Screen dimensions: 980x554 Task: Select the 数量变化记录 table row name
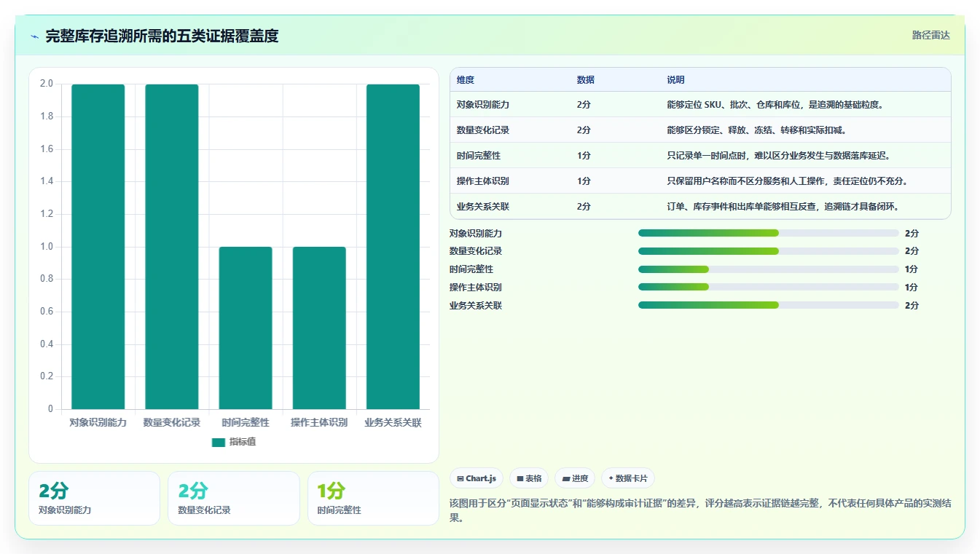[x=483, y=130]
